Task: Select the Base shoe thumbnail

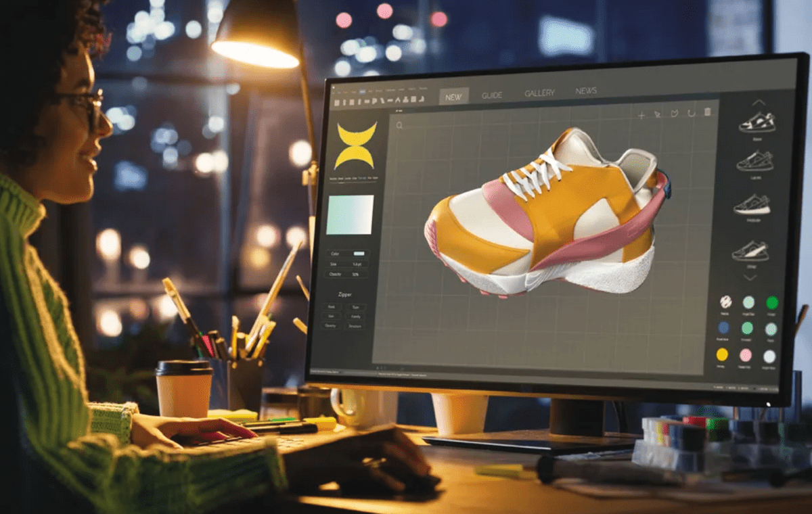Action: (x=757, y=122)
